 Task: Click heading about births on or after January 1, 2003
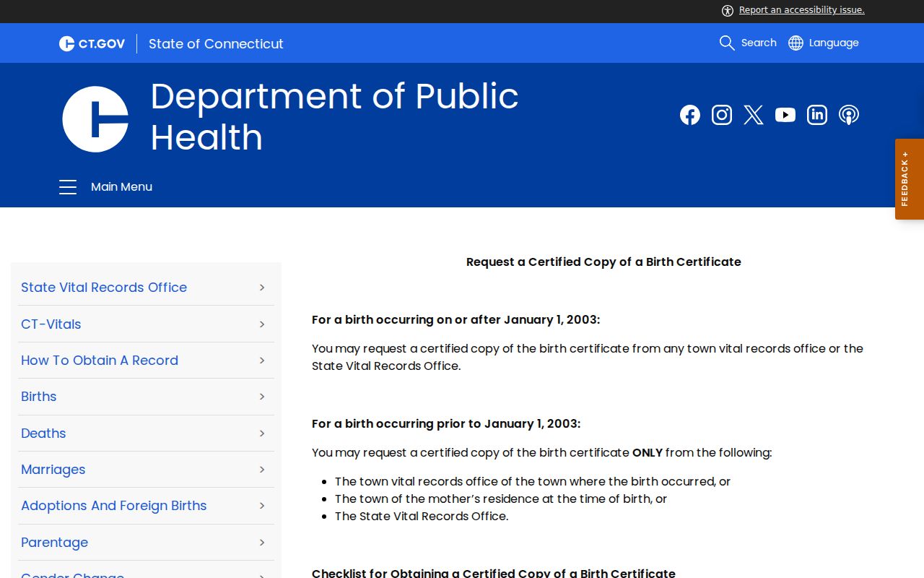[456, 319]
